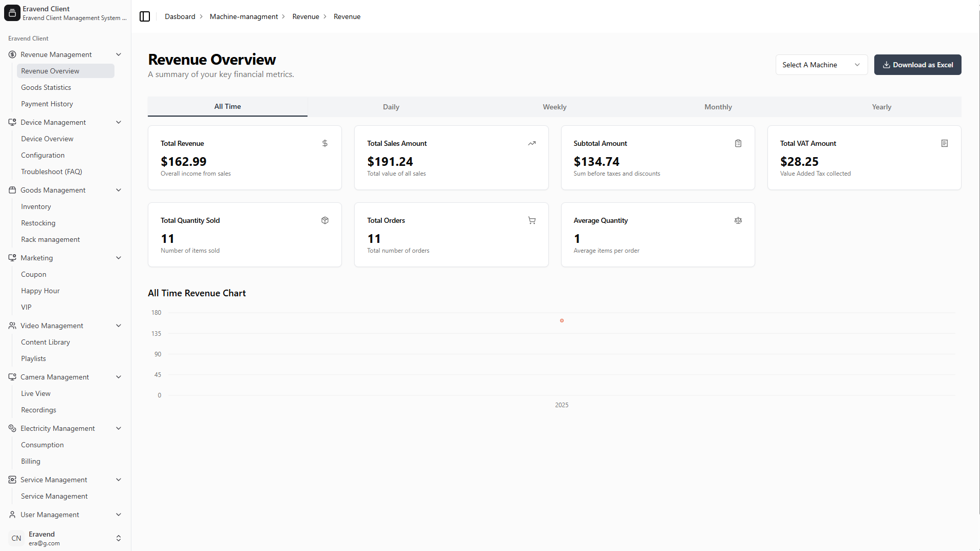Open the Select A Machine dropdown
Image resolution: width=980 pixels, height=551 pixels.
point(821,65)
